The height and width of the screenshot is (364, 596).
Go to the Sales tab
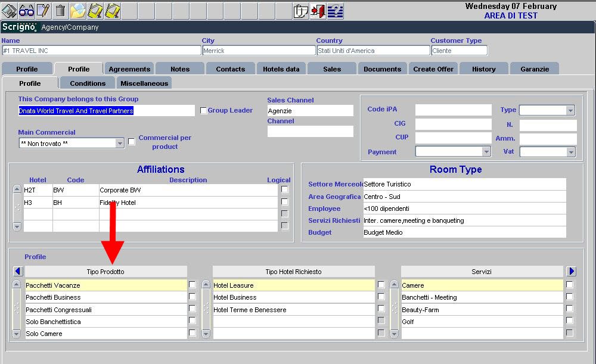(x=332, y=69)
